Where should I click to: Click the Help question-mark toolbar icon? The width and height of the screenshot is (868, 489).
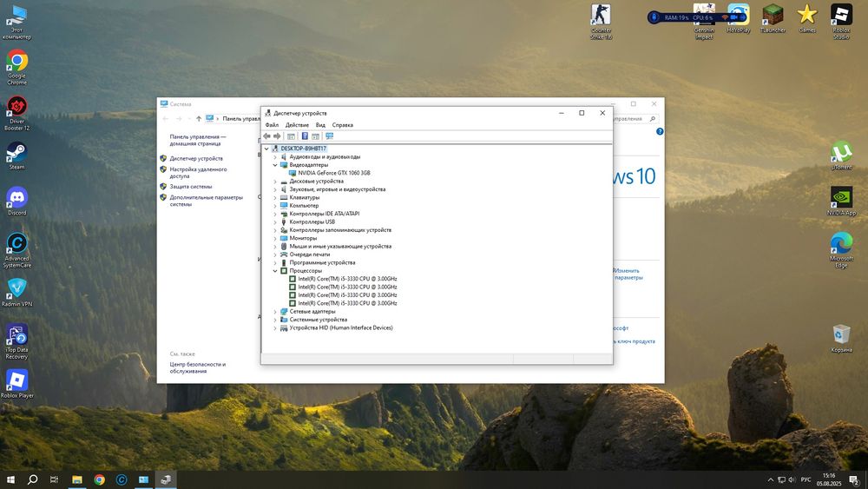(x=305, y=136)
